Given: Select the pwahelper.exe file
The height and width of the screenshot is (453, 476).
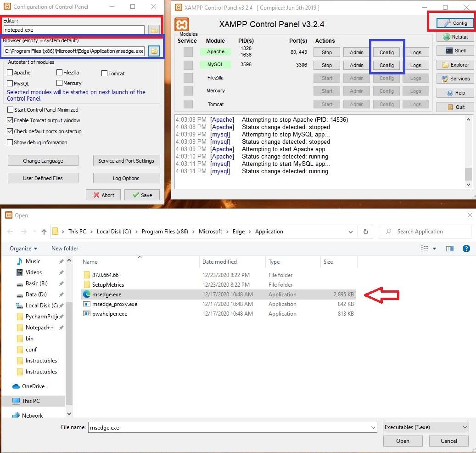Looking at the screenshot, I should [x=110, y=313].
